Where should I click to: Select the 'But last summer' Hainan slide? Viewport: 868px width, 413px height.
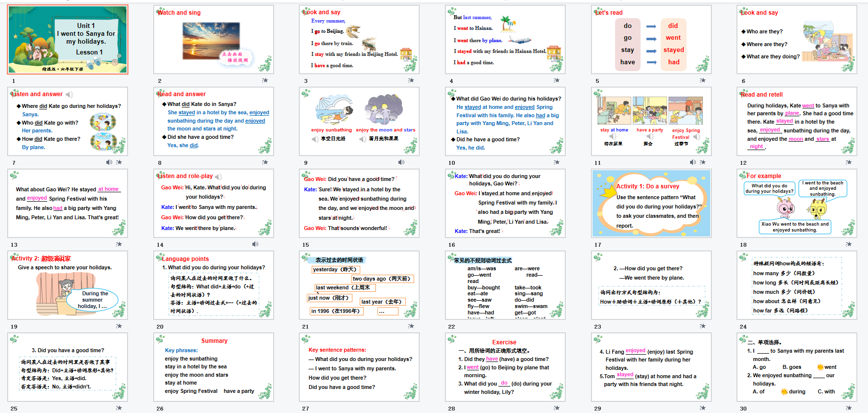pos(505,40)
